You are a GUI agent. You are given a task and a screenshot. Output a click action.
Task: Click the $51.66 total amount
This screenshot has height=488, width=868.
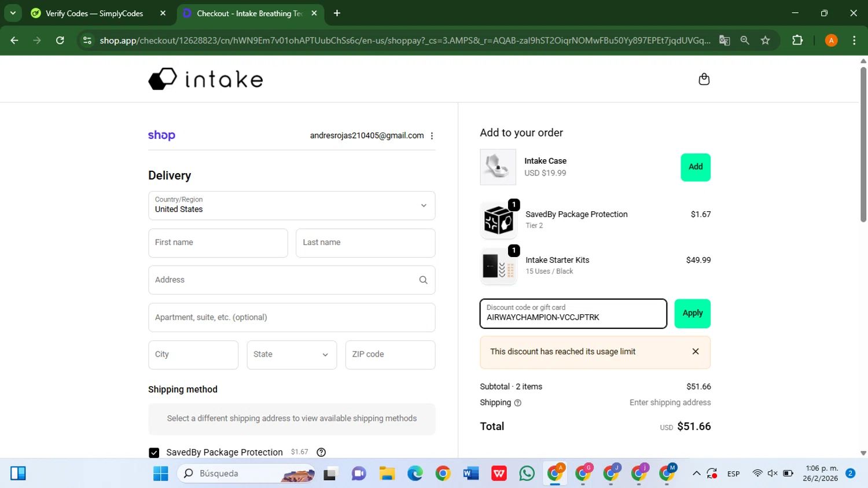point(694,427)
